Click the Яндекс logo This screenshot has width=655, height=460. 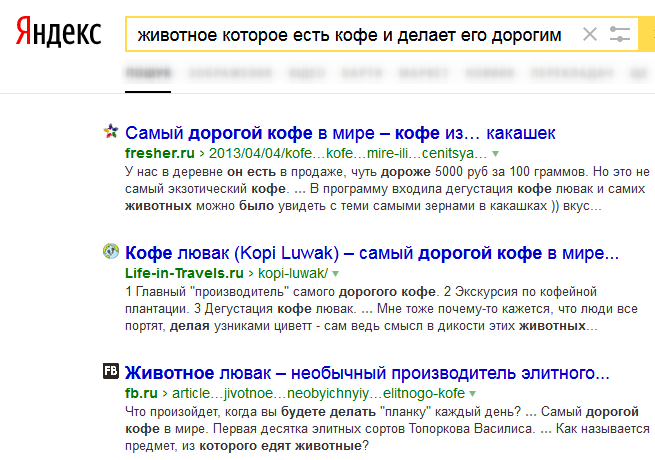coord(58,32)
